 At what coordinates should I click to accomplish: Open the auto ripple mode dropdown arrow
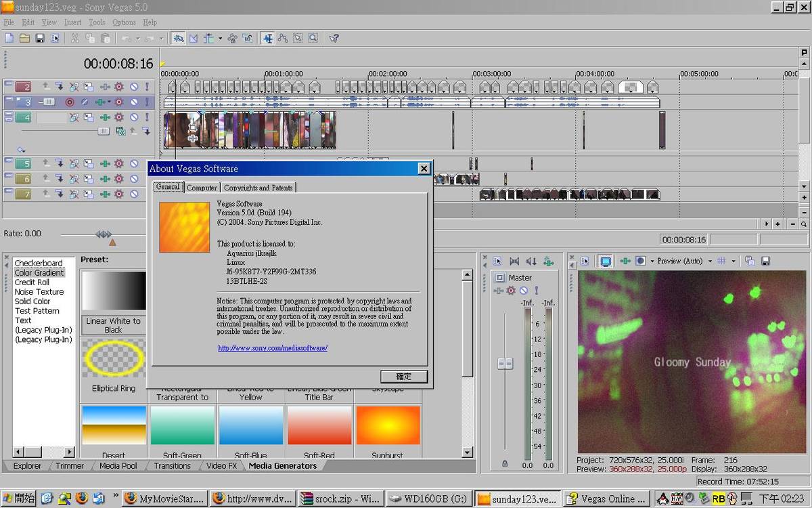[220, 39]
